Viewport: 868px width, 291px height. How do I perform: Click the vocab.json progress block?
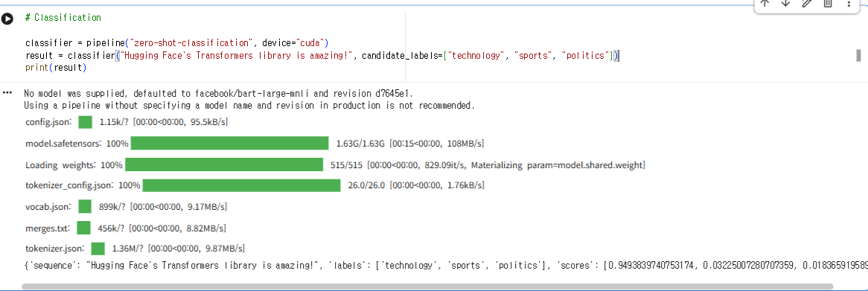click(x=85, y=206)
